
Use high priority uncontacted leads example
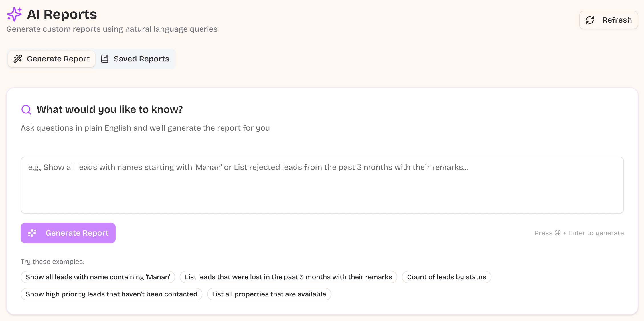111,294
